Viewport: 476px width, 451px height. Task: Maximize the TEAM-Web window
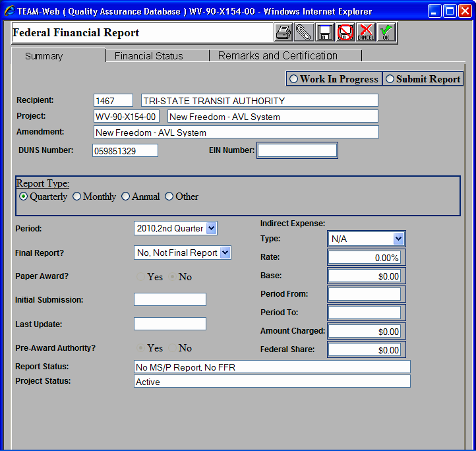(x=449, y=11)
